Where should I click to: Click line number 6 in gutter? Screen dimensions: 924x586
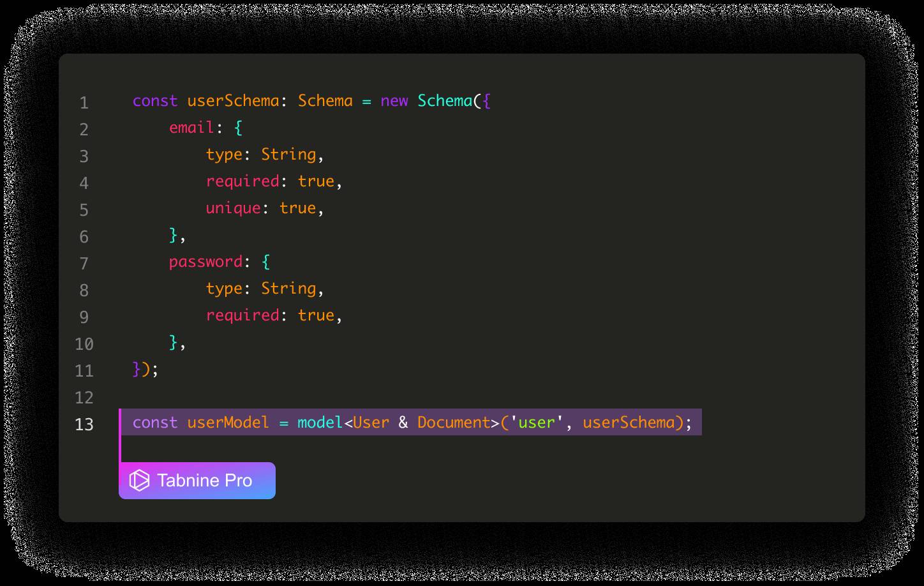pos(84,237)
